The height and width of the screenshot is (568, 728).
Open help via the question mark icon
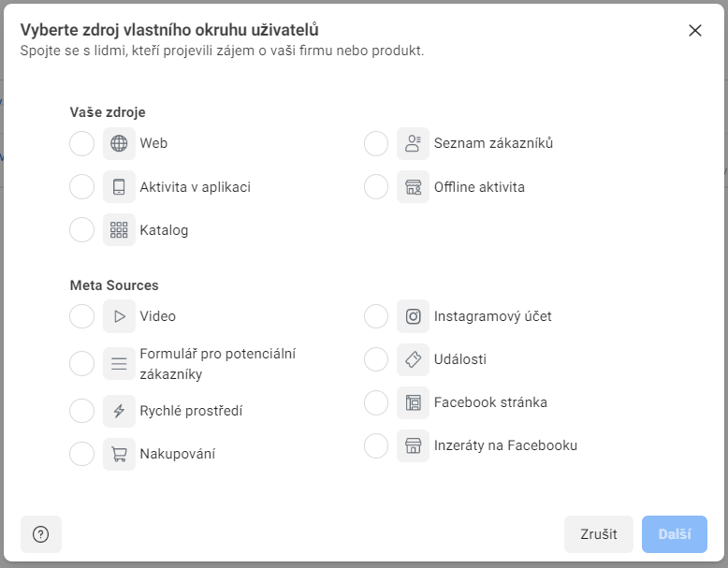pos(41,534)
